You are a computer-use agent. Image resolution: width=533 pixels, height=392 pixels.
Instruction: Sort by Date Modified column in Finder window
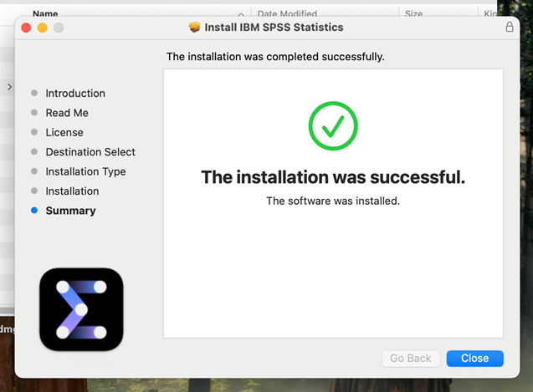coord(287,13)
